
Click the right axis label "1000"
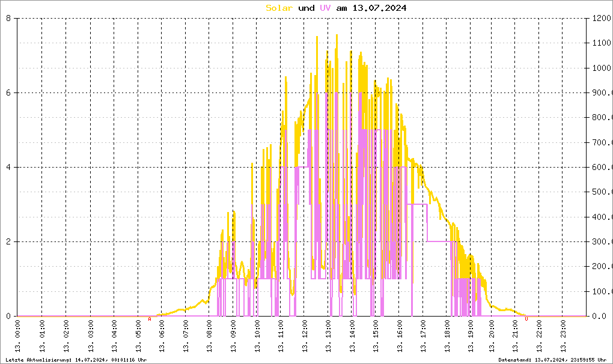[601, 68]
